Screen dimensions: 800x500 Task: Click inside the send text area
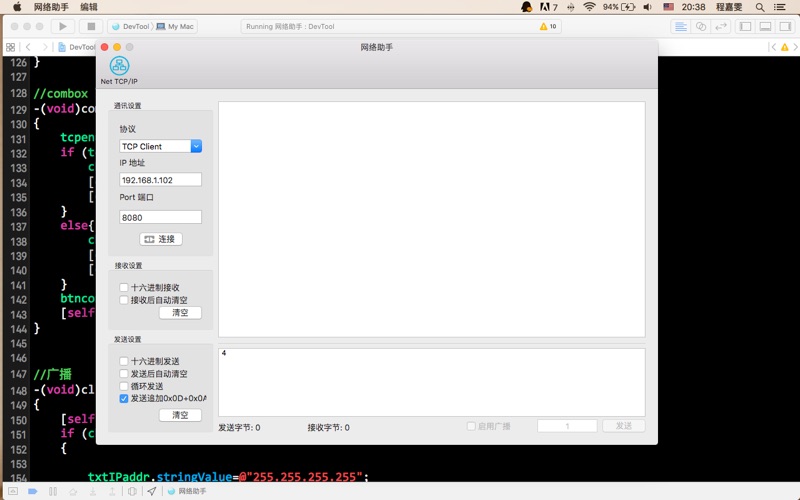[x=432, y=382]
